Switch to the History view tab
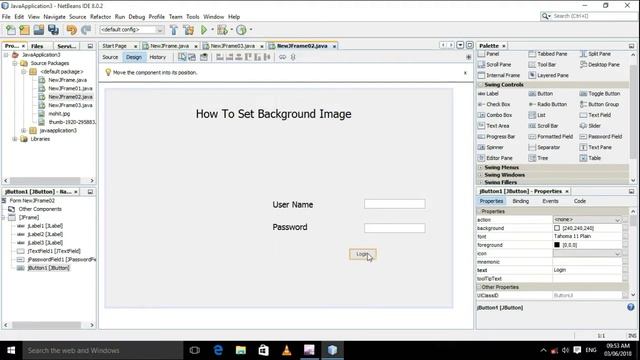The height and width of the screenshot is (360, 640). tap(158, 57)
